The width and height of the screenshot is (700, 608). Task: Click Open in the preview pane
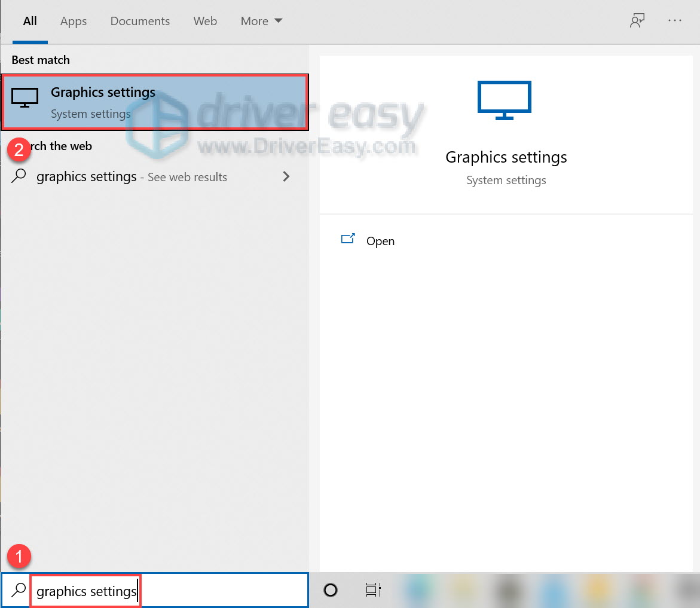380,241
